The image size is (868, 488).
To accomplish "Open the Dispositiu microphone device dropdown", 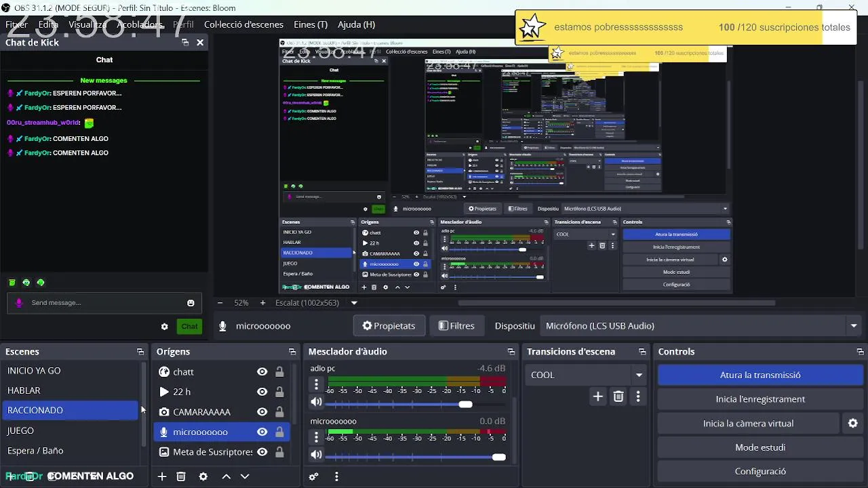I will [701, 326].
